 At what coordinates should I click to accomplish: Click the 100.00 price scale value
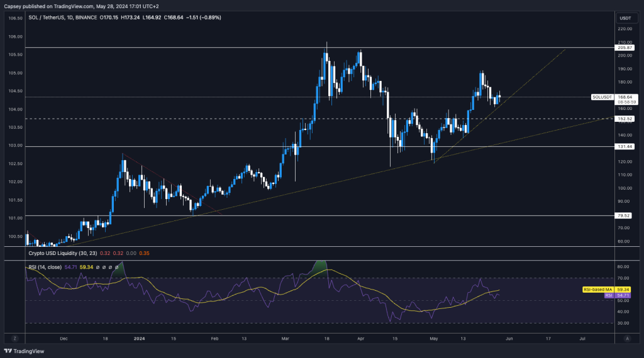(x=625, y=188)
